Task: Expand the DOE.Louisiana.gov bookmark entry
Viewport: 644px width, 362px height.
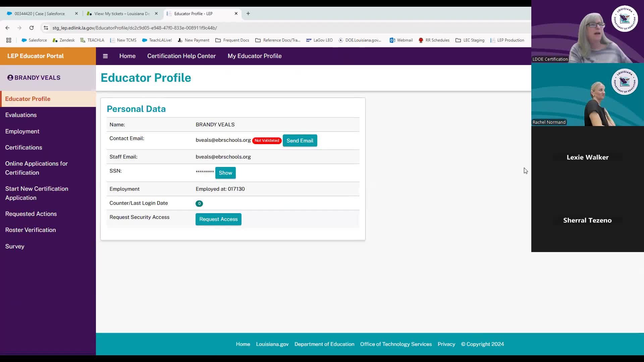Action: tap(360, 40)
